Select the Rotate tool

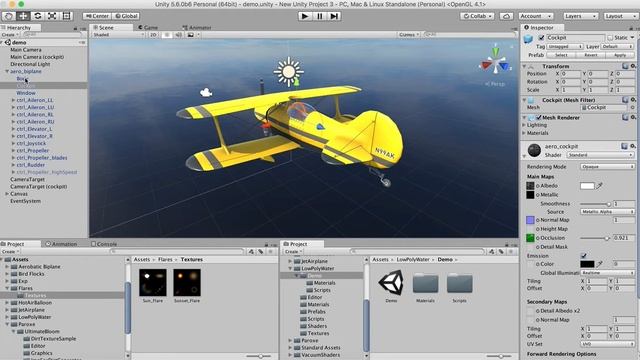(x=38, y=16)
